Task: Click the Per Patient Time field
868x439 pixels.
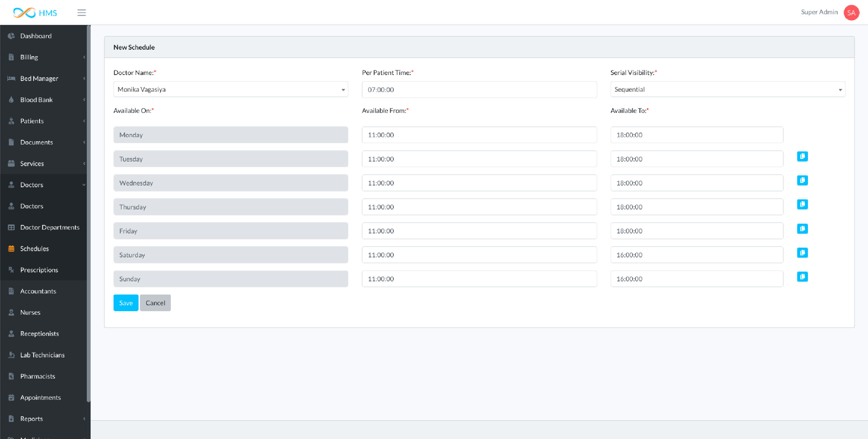Action: (479, 90)
